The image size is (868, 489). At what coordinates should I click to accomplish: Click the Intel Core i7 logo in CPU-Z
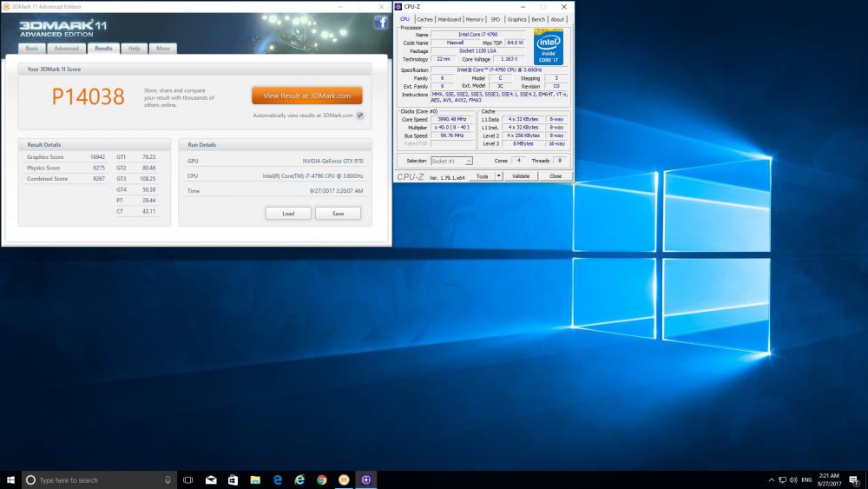(x=549, y=47)
